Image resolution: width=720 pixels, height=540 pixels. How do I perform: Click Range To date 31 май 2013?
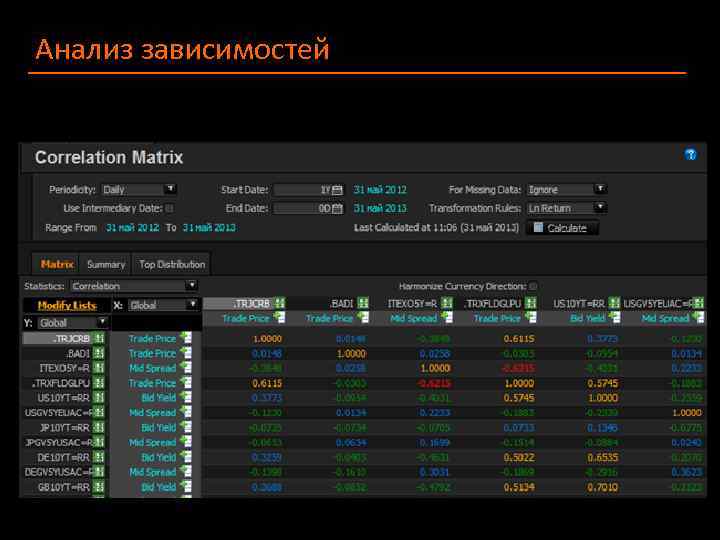[x=209, y=228]
